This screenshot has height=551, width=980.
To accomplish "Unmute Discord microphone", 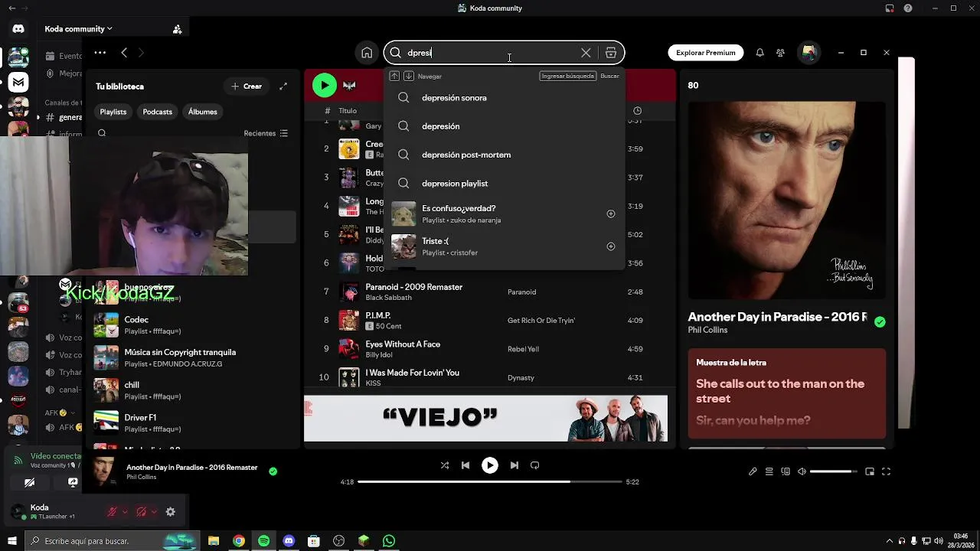I will tap(113, 512).
